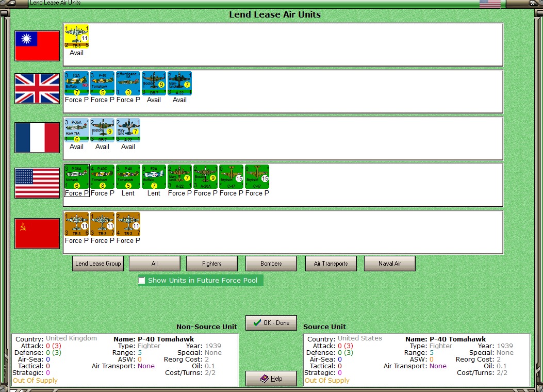Choose the French Maryland A-22 bomber counter
This screenshot has height=392, width=543.
pyautogui.click(x=128, y=130)
